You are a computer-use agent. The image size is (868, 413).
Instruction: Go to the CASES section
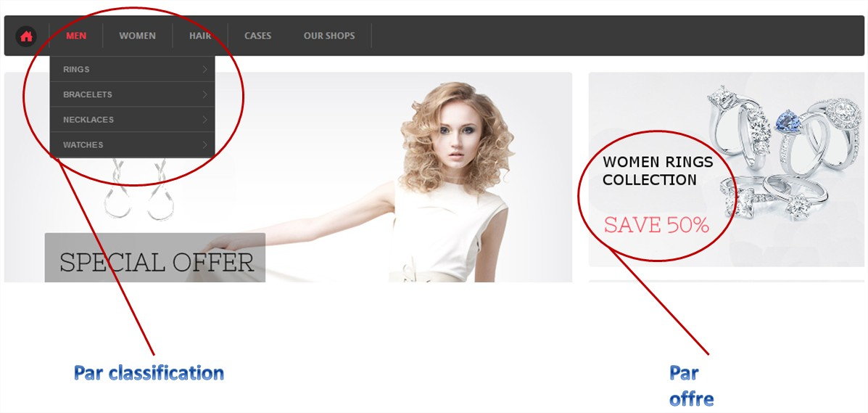pyautogui.click(x=257, y=36)
